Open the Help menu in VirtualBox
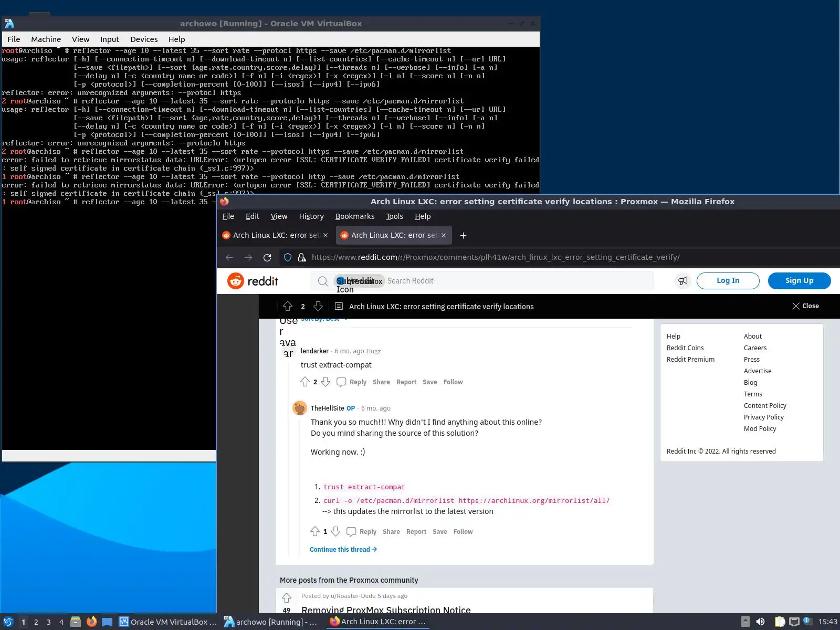Viewport: 840px width, 630px height. point(176,39)
